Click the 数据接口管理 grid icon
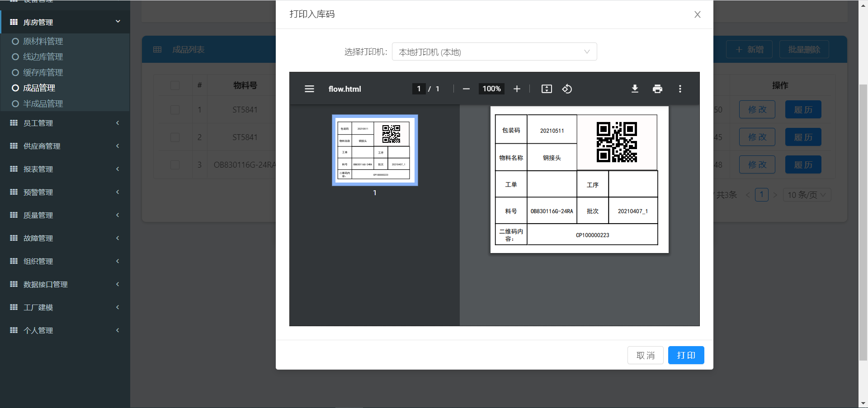868x408 pixels. 14,284
